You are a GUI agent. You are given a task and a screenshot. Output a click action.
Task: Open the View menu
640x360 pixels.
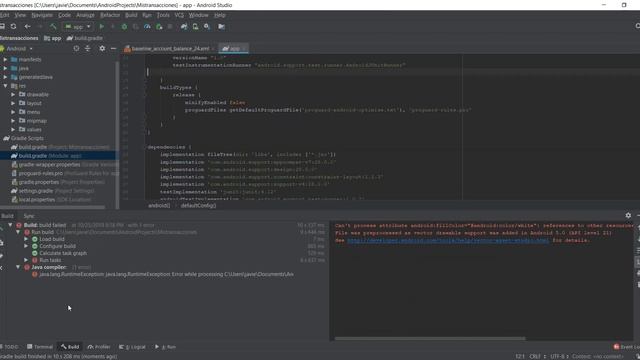pos(20,15)
